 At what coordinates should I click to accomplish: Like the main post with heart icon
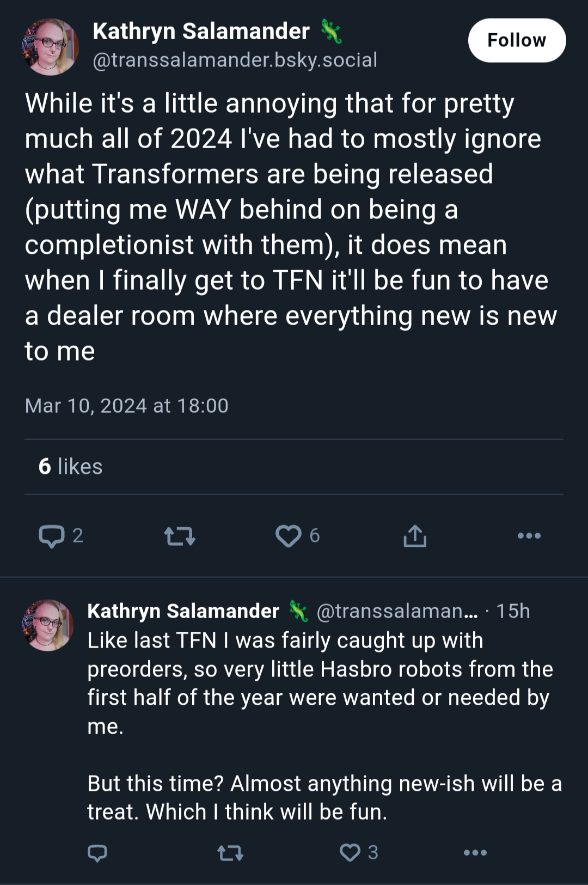coord(297,536)
